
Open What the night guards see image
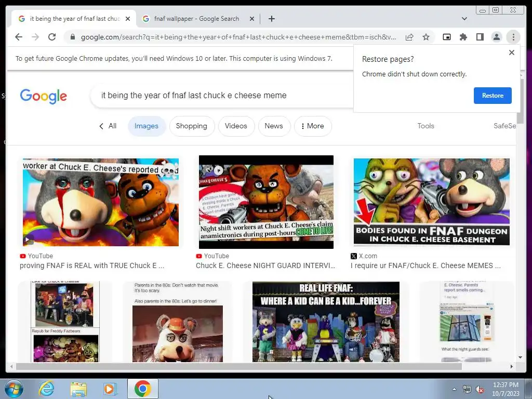coord(467,322)
